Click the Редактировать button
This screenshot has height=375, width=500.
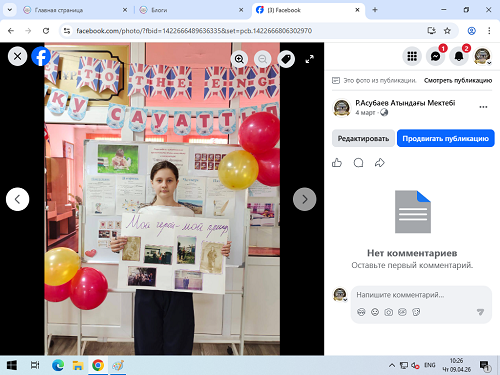(x=363, y=138)
